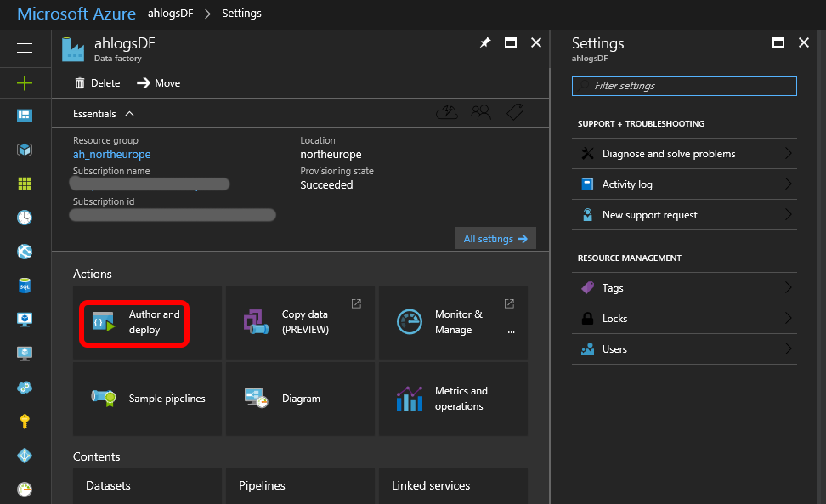Image resolution: width=826 pixels, height=504 pixels.
Task: Open the clock Recent icon in sidebar
Action: 25,218
